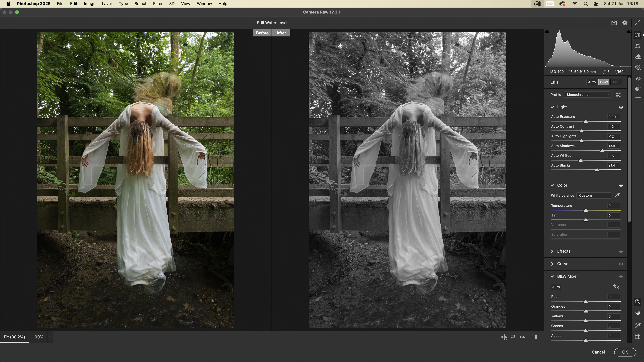Image resolution: width=644 pixels, height=362 pixels.
Task: Browse profiles with the grid icon
Action: 618,95
